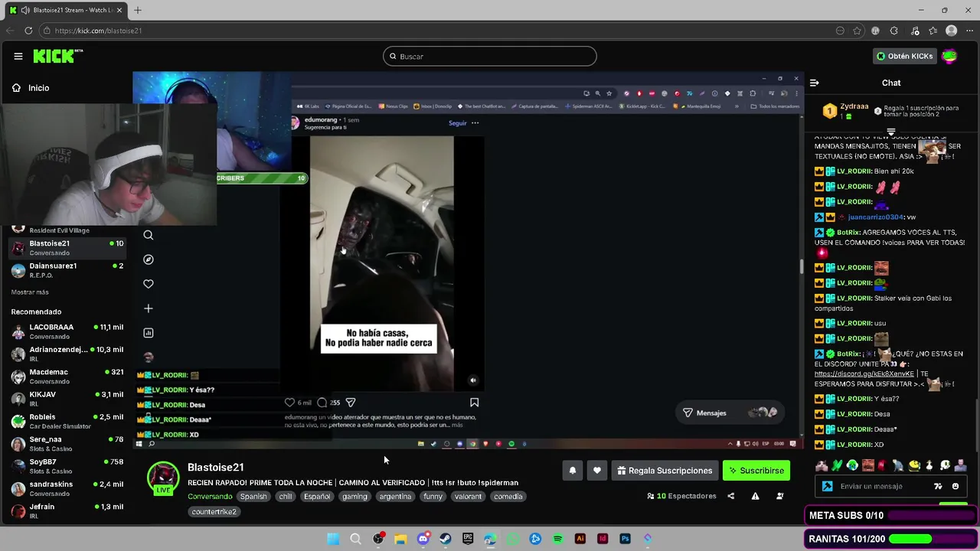The image size is (980, 551).
Task: Open Spotify from the taskbar
Action: click(x=557, y=539)
